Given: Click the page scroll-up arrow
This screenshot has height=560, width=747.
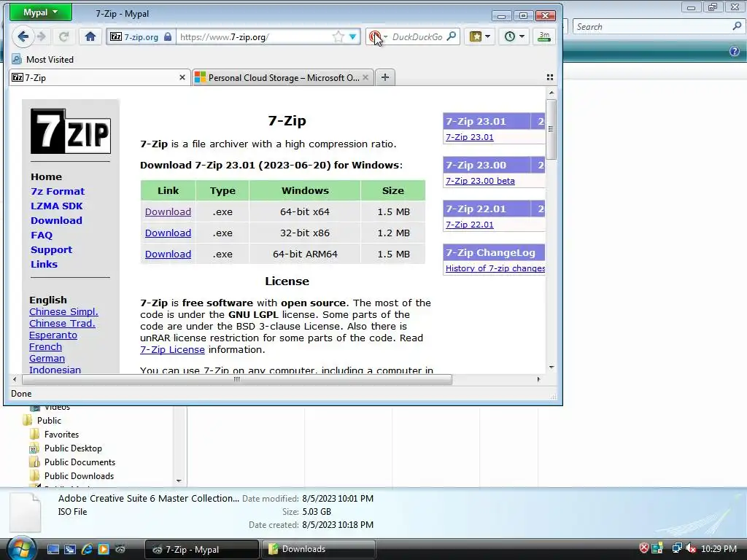Looking at the screenshot, I should (551, 93).
